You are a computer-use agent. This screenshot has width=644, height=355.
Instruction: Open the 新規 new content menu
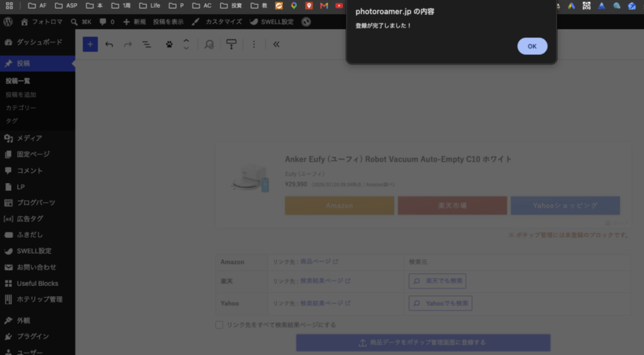[135, 22]
